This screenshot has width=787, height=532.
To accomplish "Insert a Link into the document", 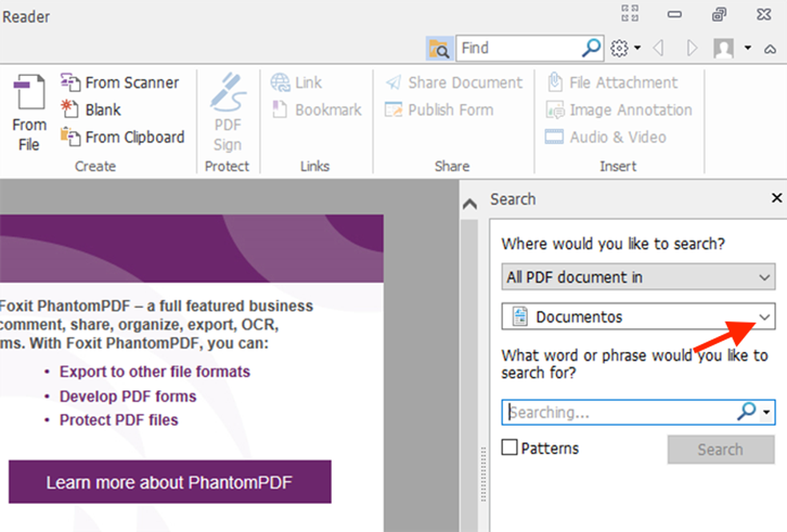I will click(298, 82).
